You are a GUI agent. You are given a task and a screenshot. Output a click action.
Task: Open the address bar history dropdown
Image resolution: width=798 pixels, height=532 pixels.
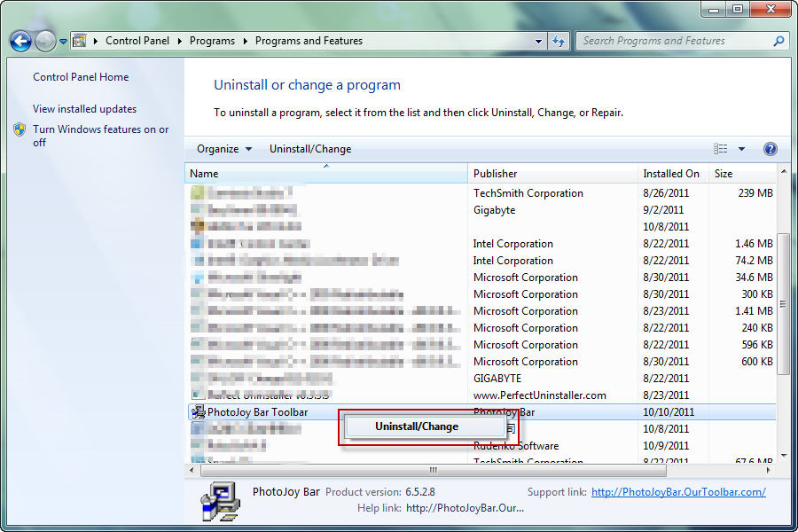pos(538,42)
